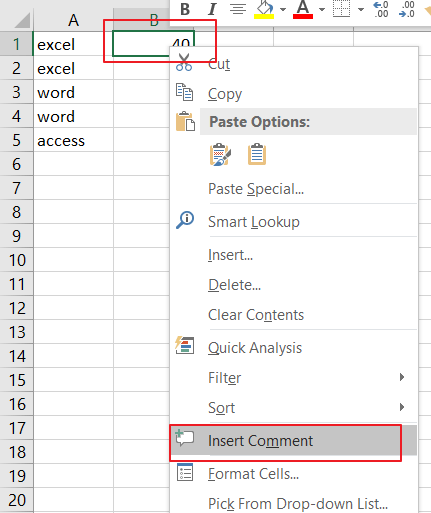Viewport: 431px width, 513px height.
Task: Choose Delete... from context menu
Action: [x=234, y=285]
